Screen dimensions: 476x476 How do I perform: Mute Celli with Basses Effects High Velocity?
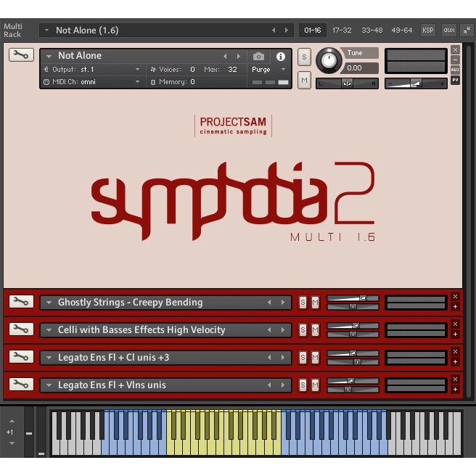pos(315,330)
